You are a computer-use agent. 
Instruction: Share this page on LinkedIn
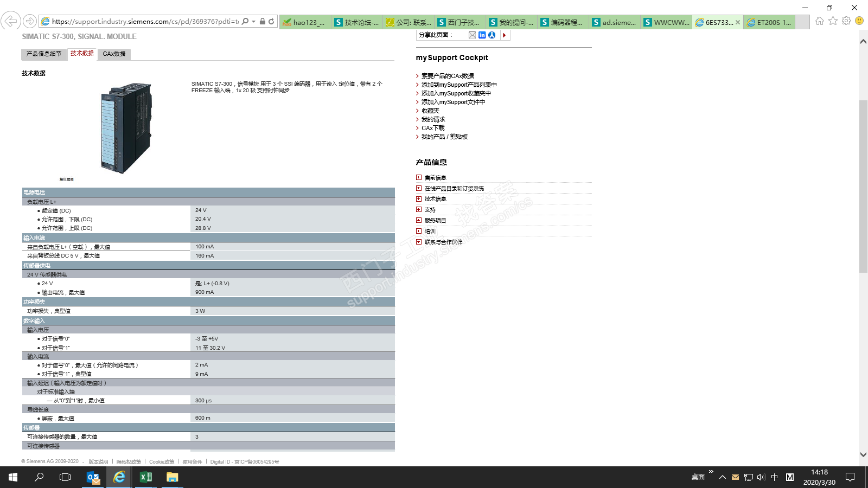click(x=482, y=35)
